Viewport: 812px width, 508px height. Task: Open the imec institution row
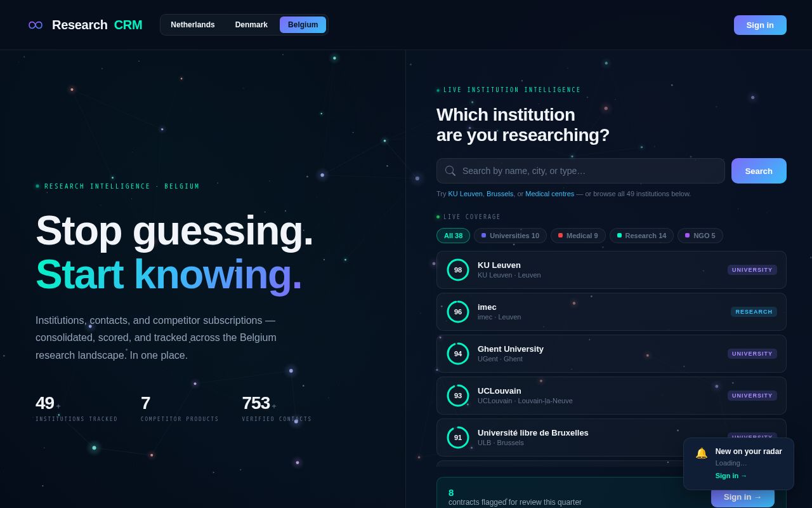pos(612,312)
